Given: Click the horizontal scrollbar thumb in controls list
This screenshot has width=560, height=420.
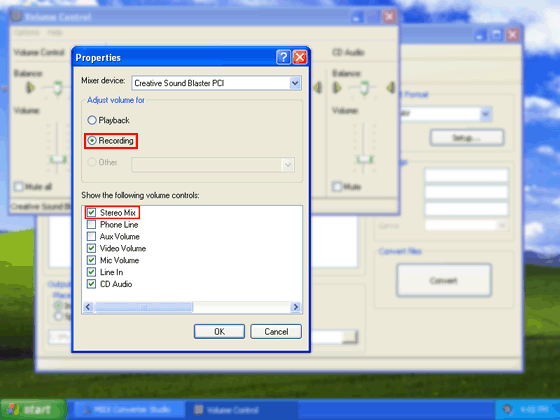Looking at the screenshot, I should pyautogui.click(x=143, y=307).
